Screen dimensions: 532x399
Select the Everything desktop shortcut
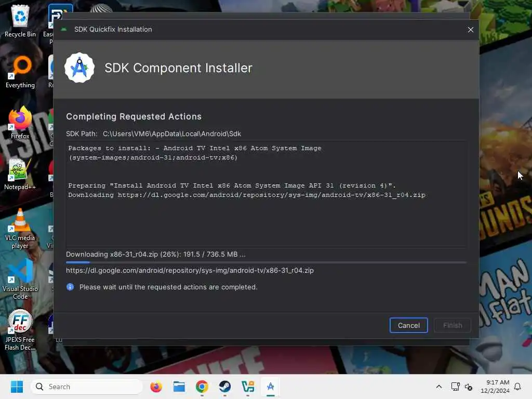tap(20, 72)
